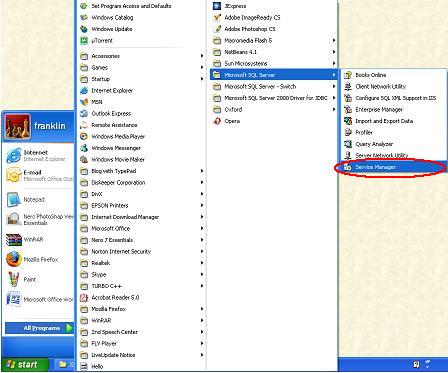Viewport: 448px width, 373px height.
Task: Click the µTorrent icon
Action: coord(84,41)
